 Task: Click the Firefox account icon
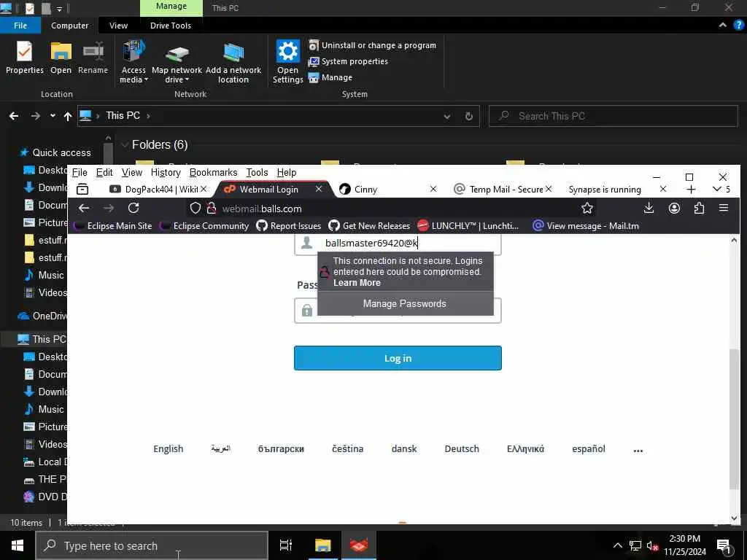point(674,208)
